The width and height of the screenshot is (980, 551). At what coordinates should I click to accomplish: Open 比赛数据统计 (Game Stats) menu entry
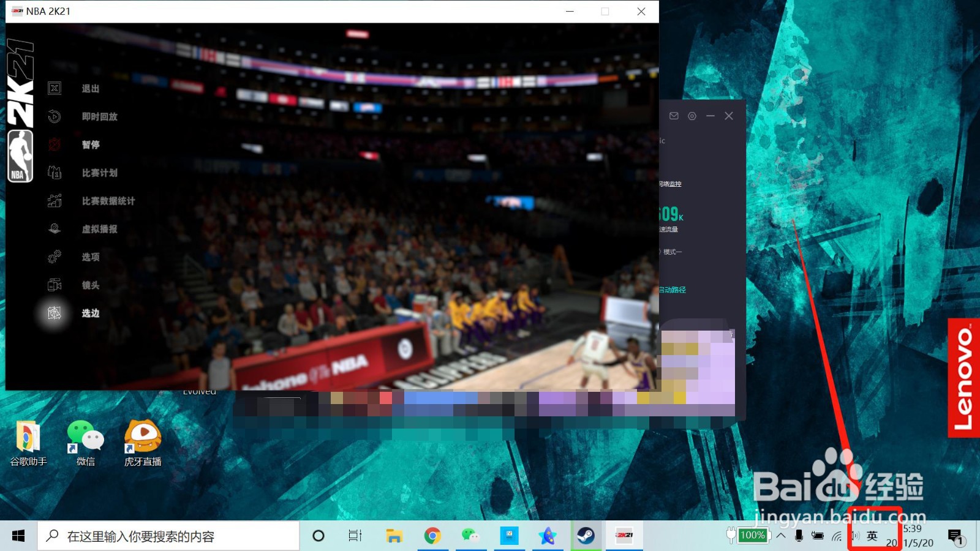pos(108,201)
